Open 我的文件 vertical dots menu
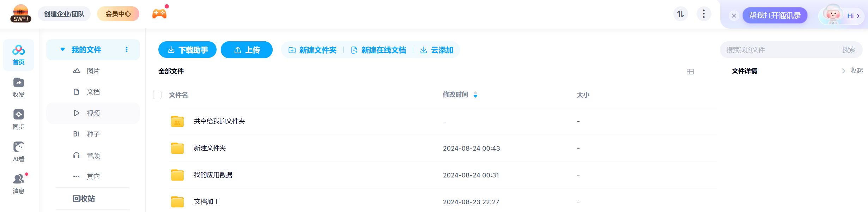Screen dimensions: 868x212 (x=127, y=50)
